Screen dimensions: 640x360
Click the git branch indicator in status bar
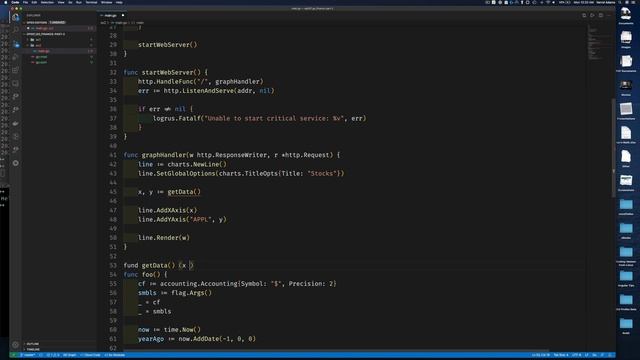(x=29, y=355)
